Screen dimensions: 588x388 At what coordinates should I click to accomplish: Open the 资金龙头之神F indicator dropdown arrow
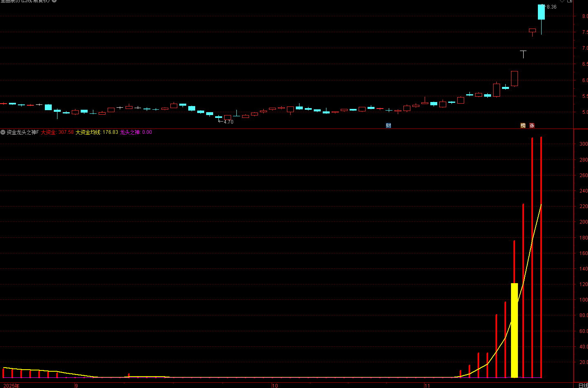pos(3,132)
